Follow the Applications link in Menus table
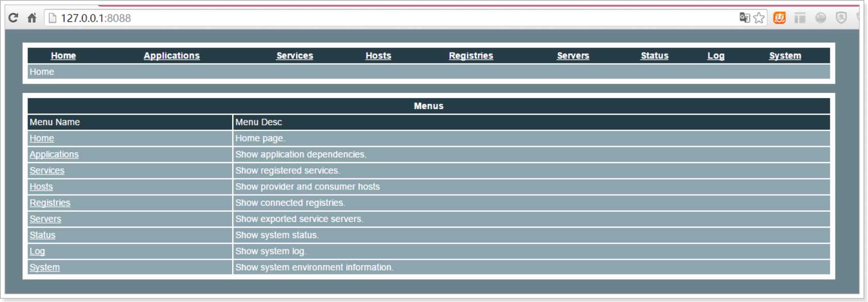Screen dimensions: 868x302 tap(54, 154)
